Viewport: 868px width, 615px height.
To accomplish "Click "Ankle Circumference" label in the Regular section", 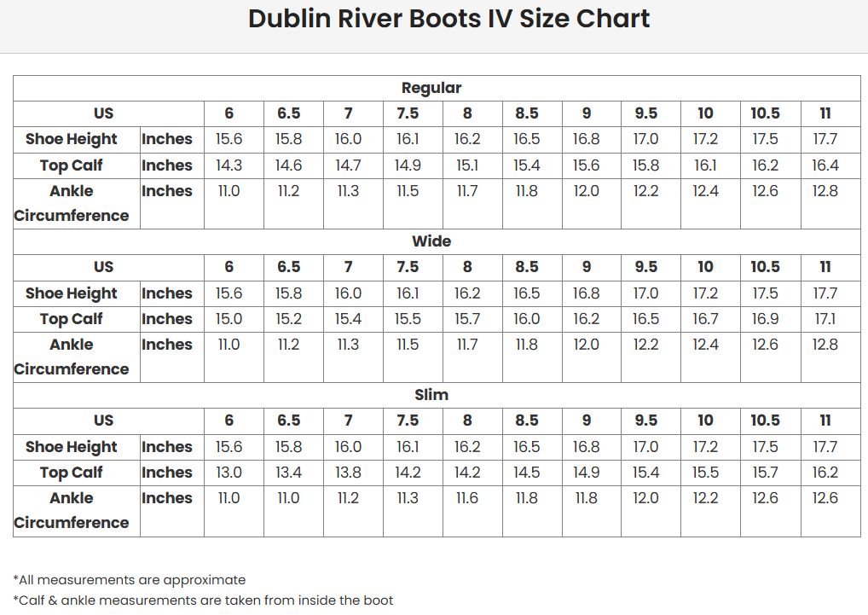I will [x=72, y=203].
